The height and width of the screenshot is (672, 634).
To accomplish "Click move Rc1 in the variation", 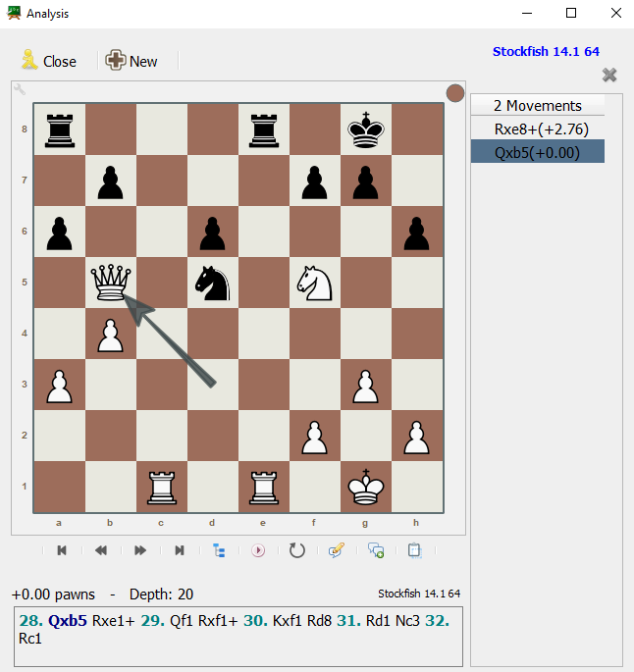I will point(30,639).
